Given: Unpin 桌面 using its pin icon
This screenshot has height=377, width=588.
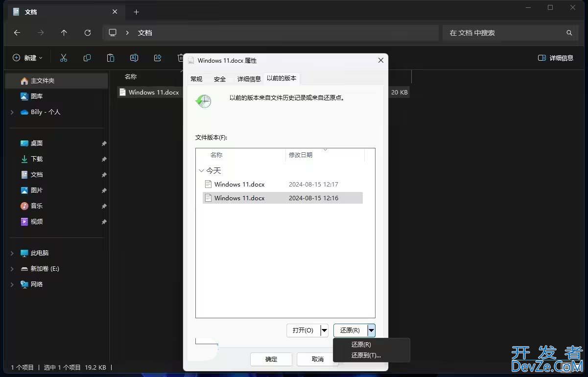Looking at the screenshot, I should click(x=104, y=143).
